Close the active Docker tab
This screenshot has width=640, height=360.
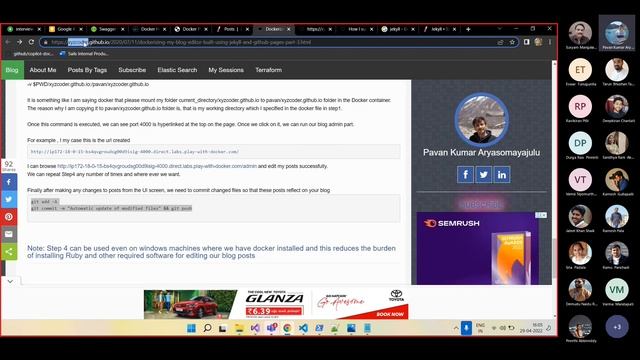point(289,29)
